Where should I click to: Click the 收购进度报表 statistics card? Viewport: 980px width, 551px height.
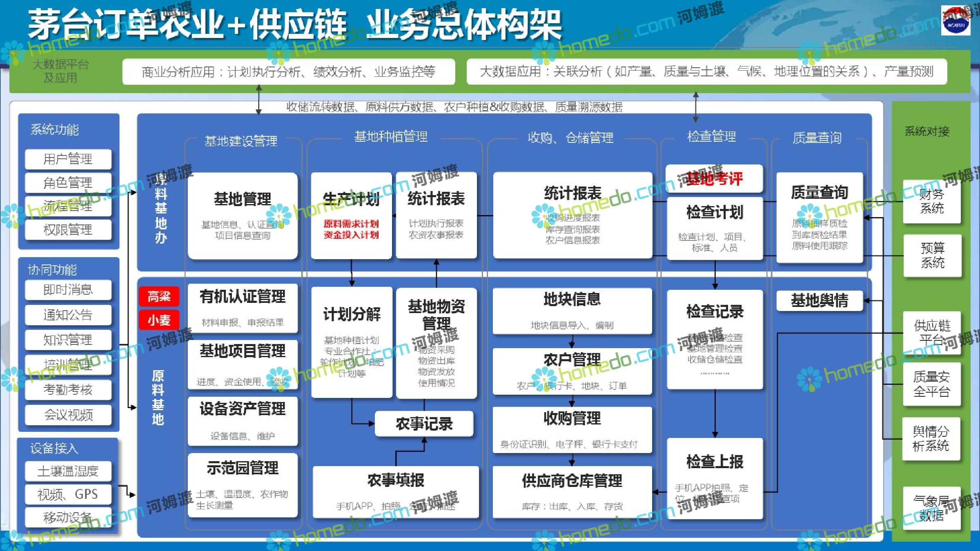[x=572, y=216]
